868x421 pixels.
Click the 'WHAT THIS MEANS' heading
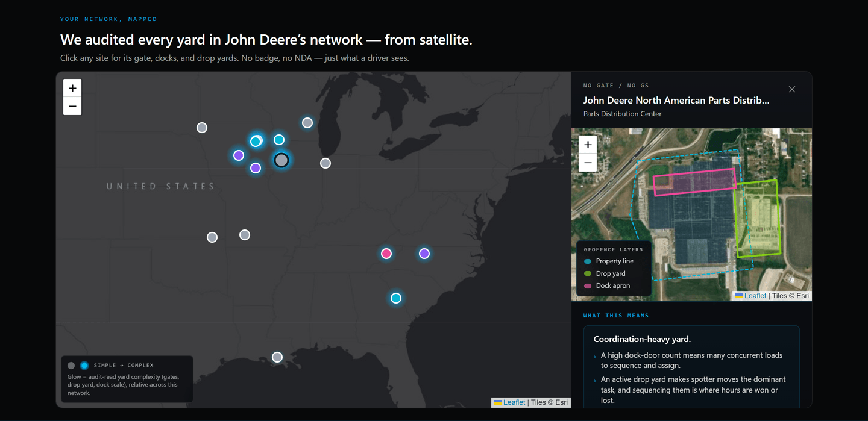(x=616, y=316)
